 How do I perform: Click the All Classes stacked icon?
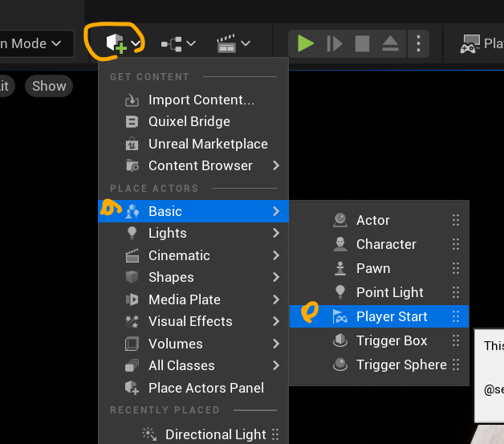click(x=132, y=365)
